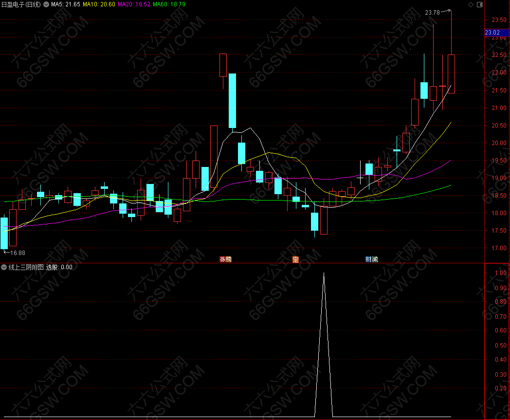Open the dropdown next to 日盈电子(日线)
Image resolution: width=510 pixels, height=420 pixels.
point(46,4)
